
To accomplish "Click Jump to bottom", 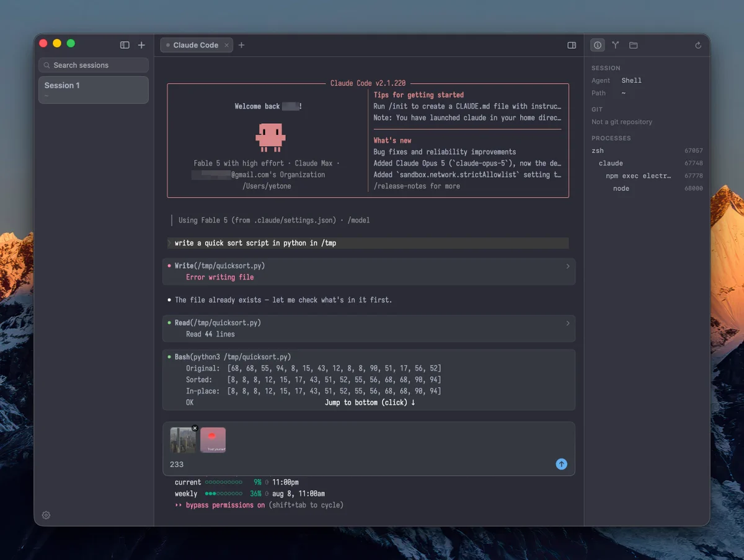I will pos(370,403).
